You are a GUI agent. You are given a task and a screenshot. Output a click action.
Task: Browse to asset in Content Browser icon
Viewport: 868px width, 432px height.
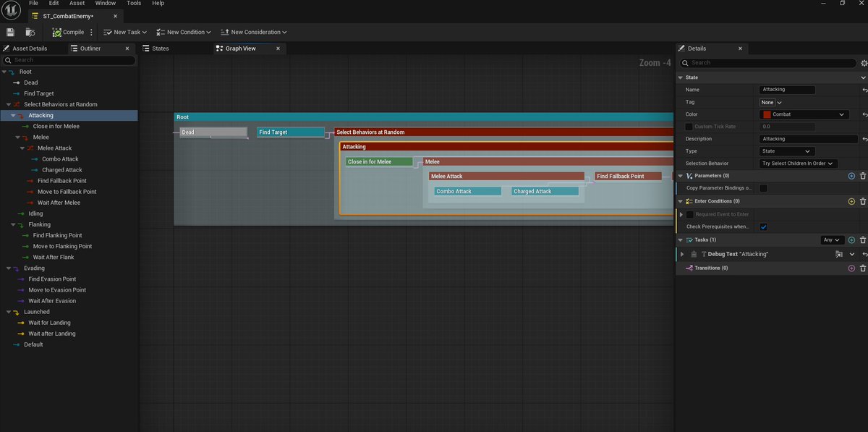coord(30,32)
